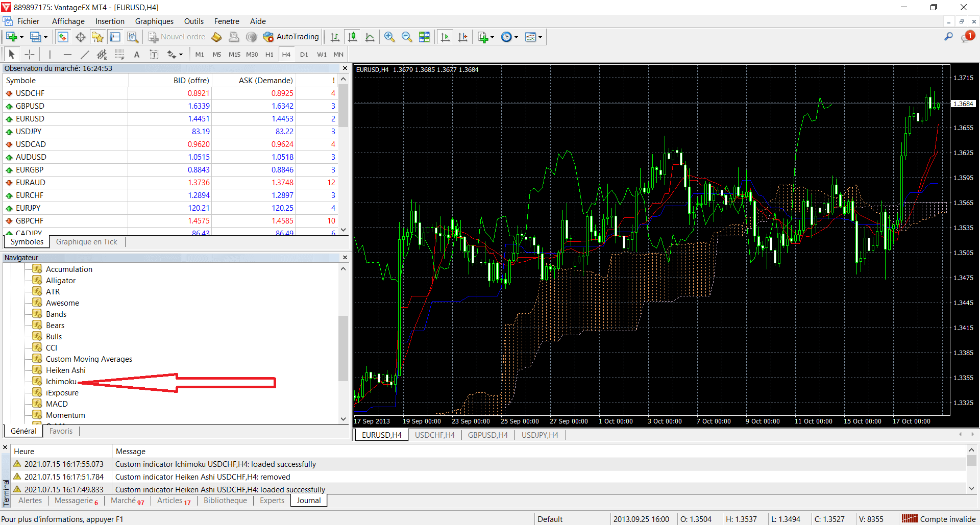Select the M15 timeframe button
Viewport: 980px width, 525px height.
pos(234,55)
